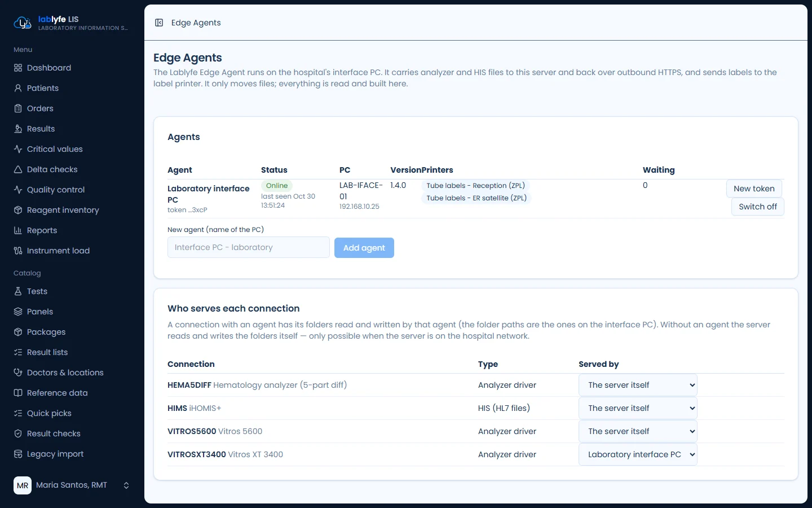
Task: Click the version 1.4.0 value
Action: click(x=398, y=185)
